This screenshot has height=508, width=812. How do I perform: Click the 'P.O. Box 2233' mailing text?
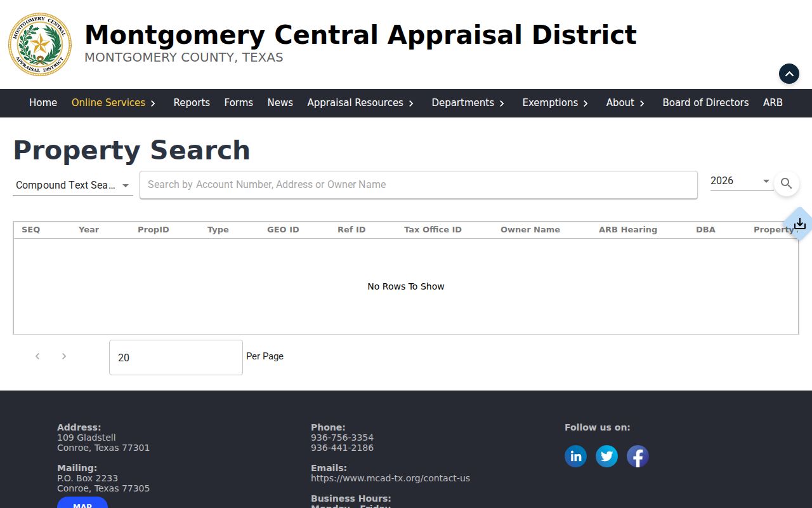(88, 478)
